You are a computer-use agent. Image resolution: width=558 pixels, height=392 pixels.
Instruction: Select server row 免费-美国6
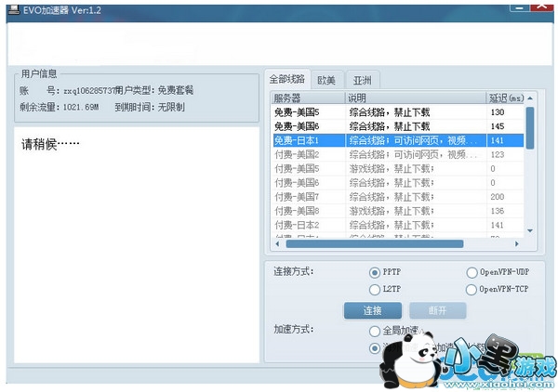coord(398,126)
